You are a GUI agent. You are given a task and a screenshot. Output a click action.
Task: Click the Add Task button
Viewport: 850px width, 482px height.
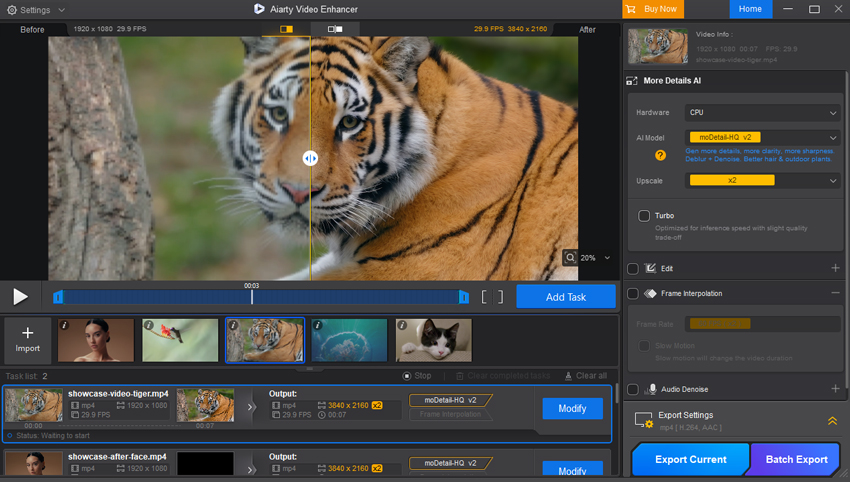click(x=566, y=297)
